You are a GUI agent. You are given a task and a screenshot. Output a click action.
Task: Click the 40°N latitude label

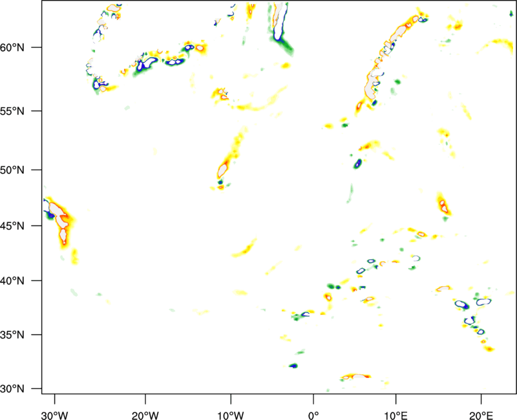click(x=12, y=280)
